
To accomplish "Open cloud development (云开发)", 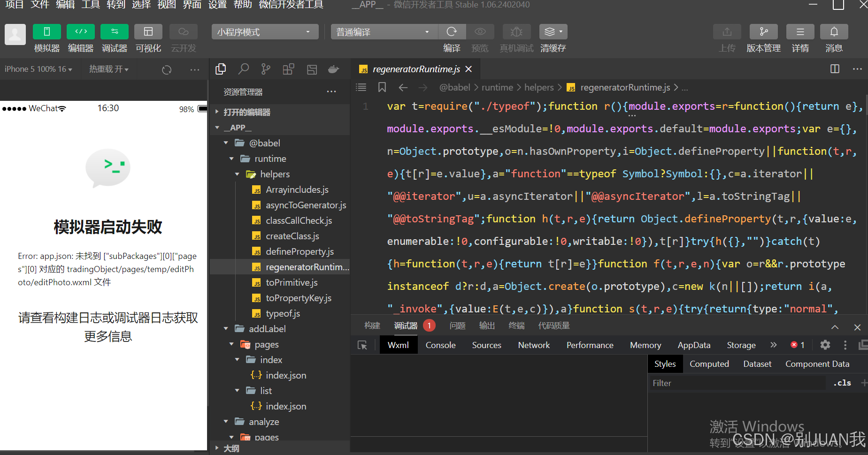I will (183, 32).
